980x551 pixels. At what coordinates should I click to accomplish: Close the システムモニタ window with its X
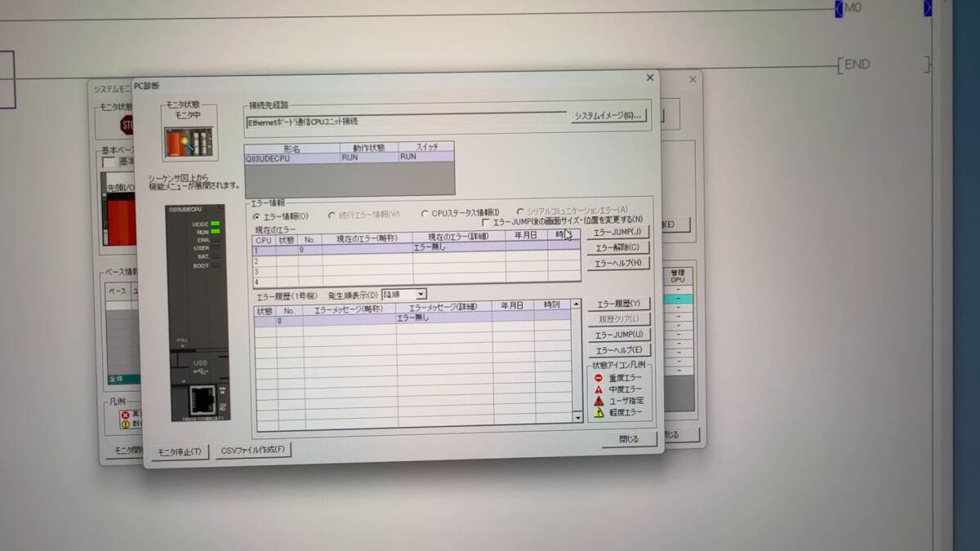tap(693, 79)
